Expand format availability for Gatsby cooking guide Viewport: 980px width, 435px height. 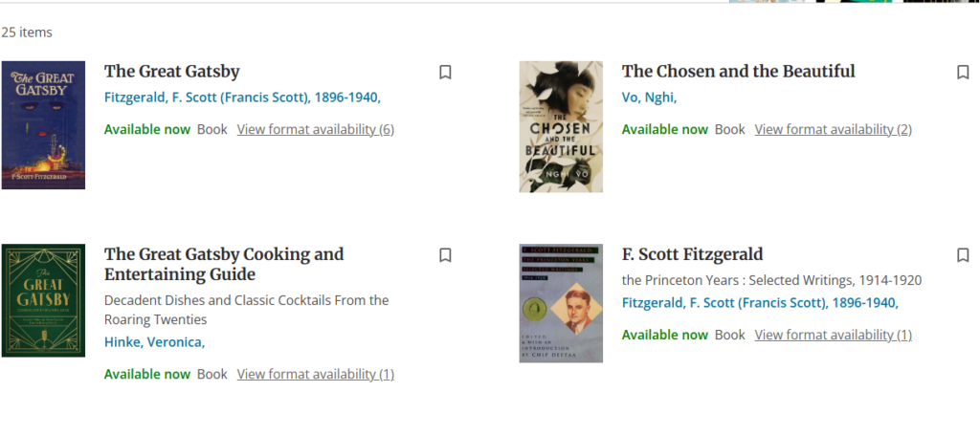pos(315,374)
